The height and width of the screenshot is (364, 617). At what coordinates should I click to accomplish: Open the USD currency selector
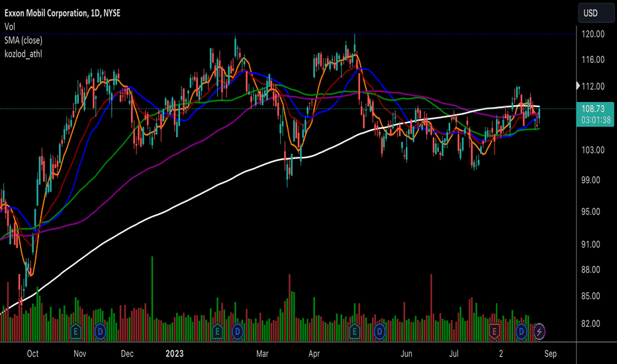[596, 13]
